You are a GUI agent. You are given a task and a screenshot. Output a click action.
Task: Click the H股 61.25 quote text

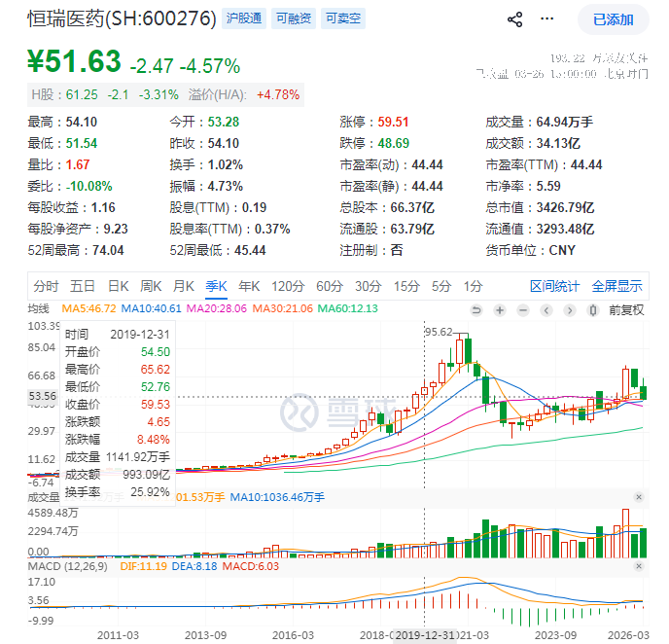point(65,94)
